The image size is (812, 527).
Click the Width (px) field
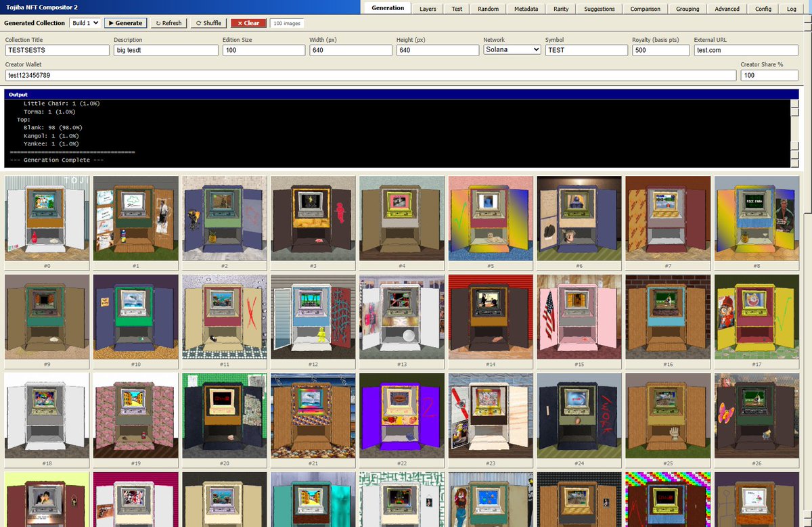[x=351, y=50]
